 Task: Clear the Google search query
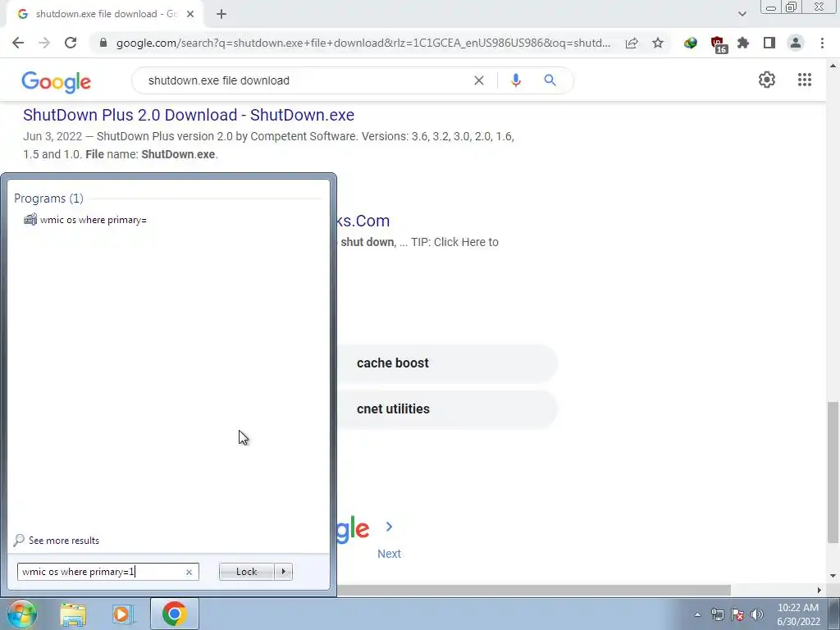pos(479,80)
